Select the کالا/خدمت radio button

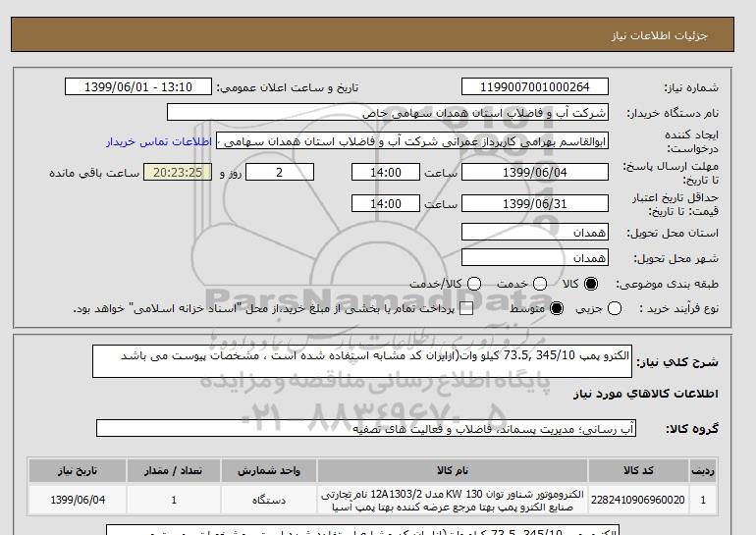[x=474, y=284]
